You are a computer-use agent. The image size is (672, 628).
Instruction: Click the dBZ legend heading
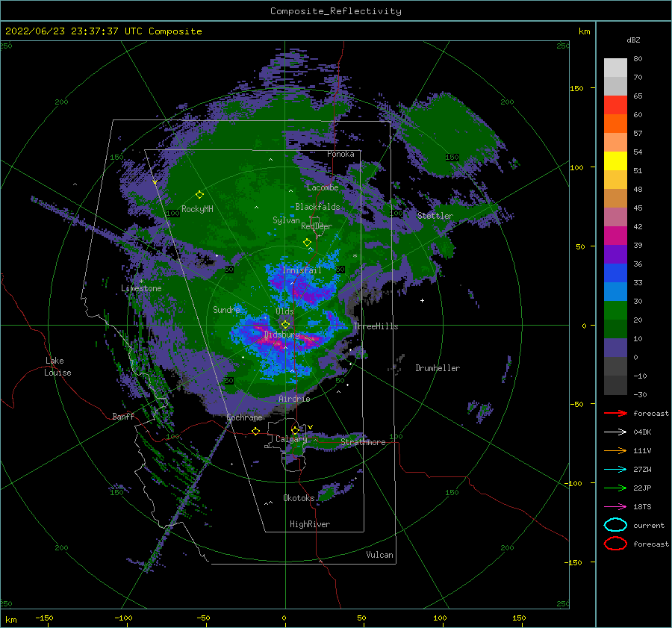(633, 40)
